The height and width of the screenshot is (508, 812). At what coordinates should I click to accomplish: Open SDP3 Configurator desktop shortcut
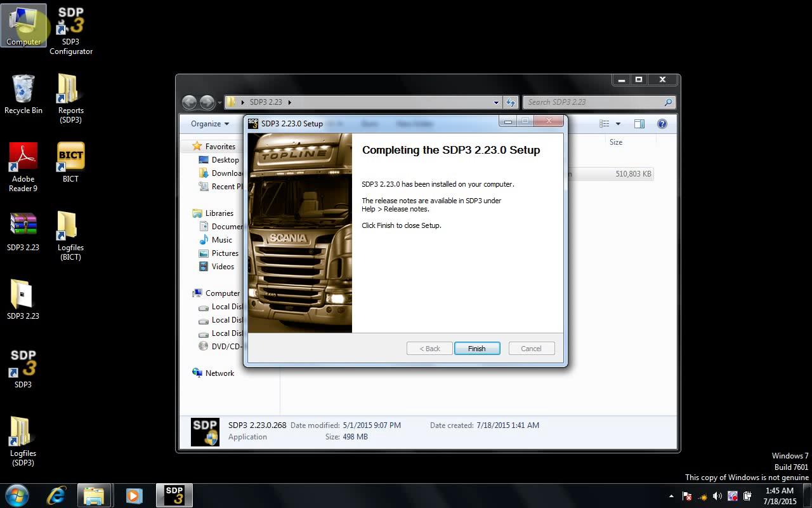pyautogui.click(x=71, y=30)
